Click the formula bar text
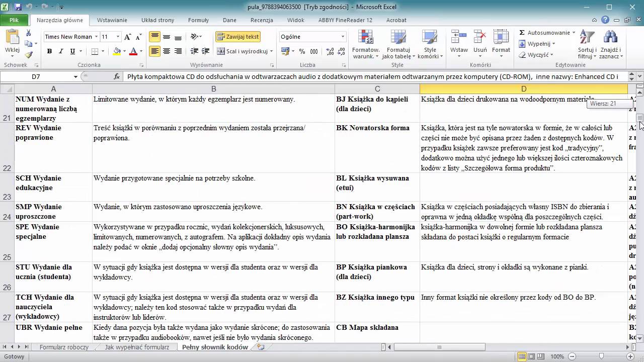 (372, 76)
